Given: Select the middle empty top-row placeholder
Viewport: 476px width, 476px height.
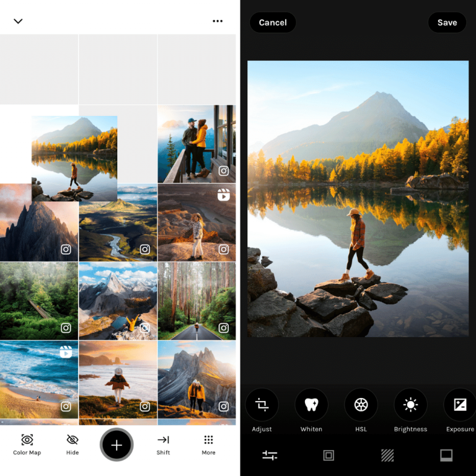Looking at the screenshot, I should [118, 69].
